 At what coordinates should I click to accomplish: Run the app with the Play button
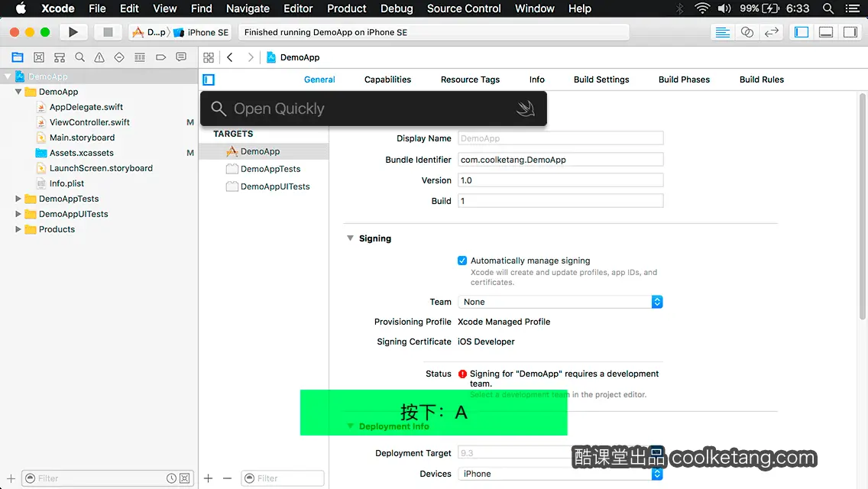(x=73, y=32)
